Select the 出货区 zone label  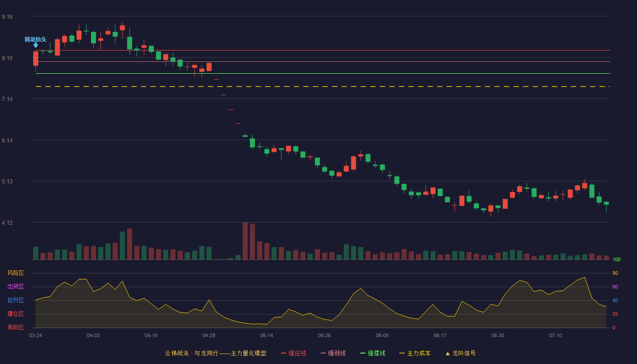click(x=15, y=287)
